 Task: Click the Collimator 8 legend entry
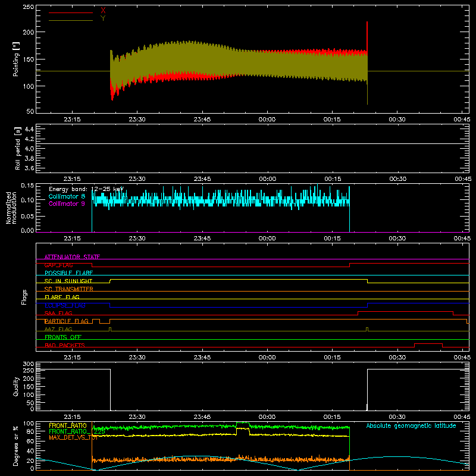[x=67, y=196]
